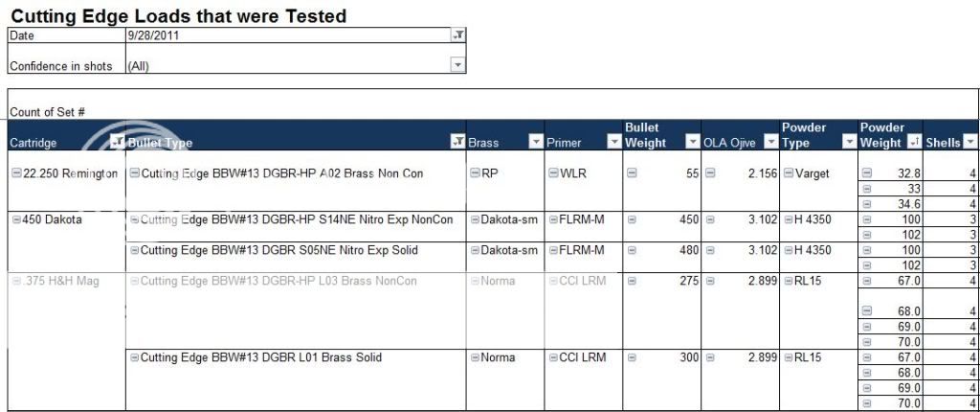Click the Bullet Type filter icon
Viewport: 980px width, 412px height.
pyautogui.click(x=457, y=143)
